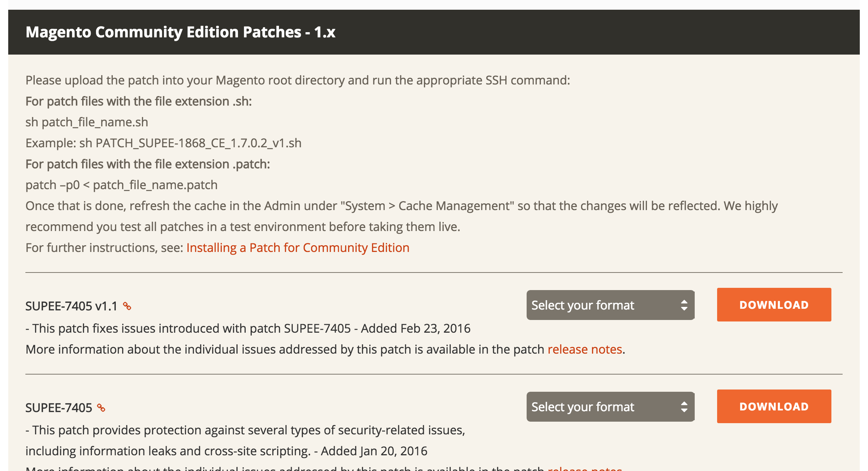This screenshot has width=868, height=471.
Task: Click the SUPEE-7405 v1.1 patch title text
Action: [x=71, y=306]
